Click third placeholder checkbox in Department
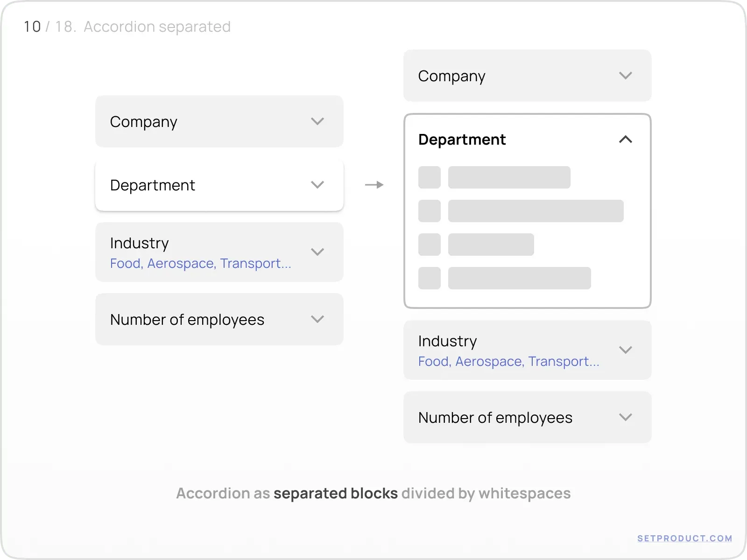747x560 pixels. pos(430,245)
